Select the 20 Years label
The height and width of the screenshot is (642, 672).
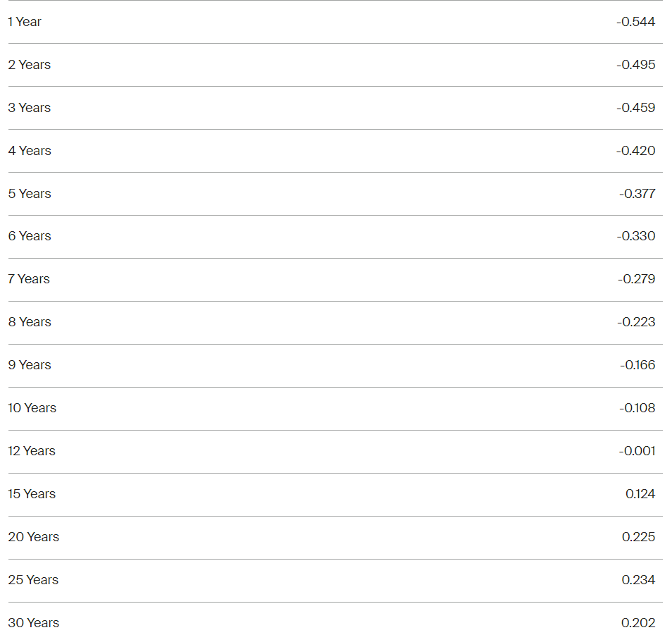point(33,537)
